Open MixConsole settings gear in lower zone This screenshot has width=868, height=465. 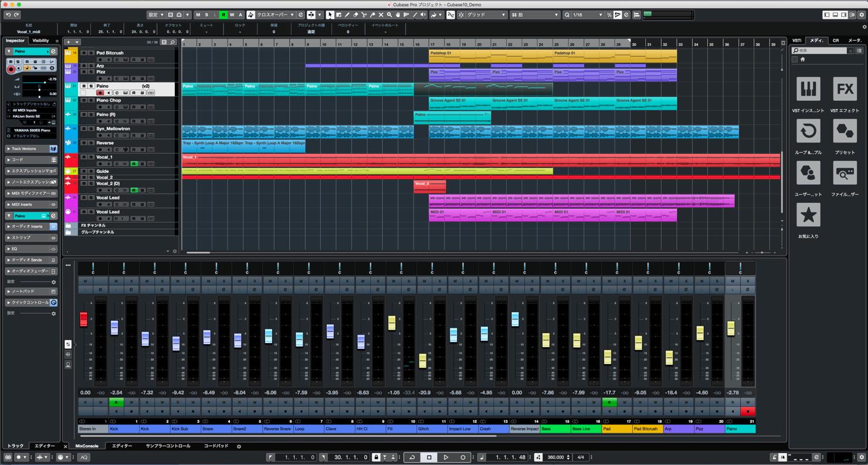[x=239, y=446]
